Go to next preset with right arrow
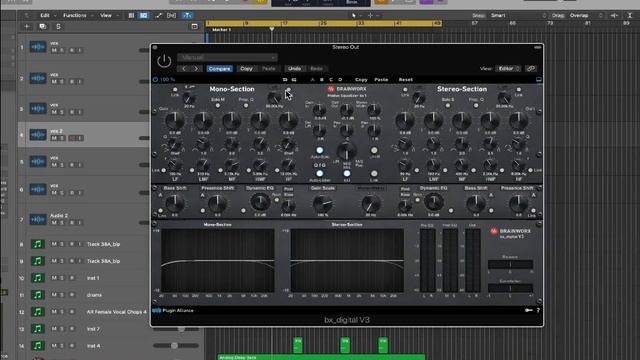This screenshot has height=360, width=640. 196,69
